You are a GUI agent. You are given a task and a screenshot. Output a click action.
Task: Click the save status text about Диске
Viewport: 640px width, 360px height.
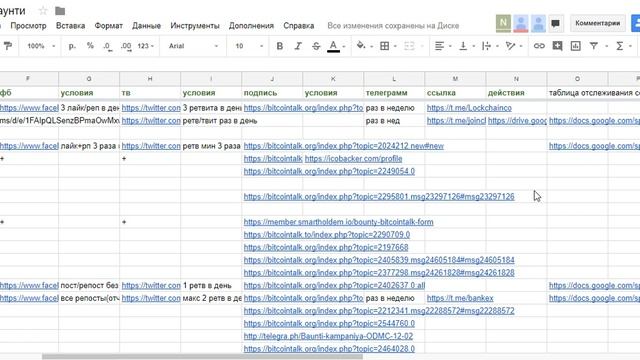pyautogui.click(x=393, y=26)
